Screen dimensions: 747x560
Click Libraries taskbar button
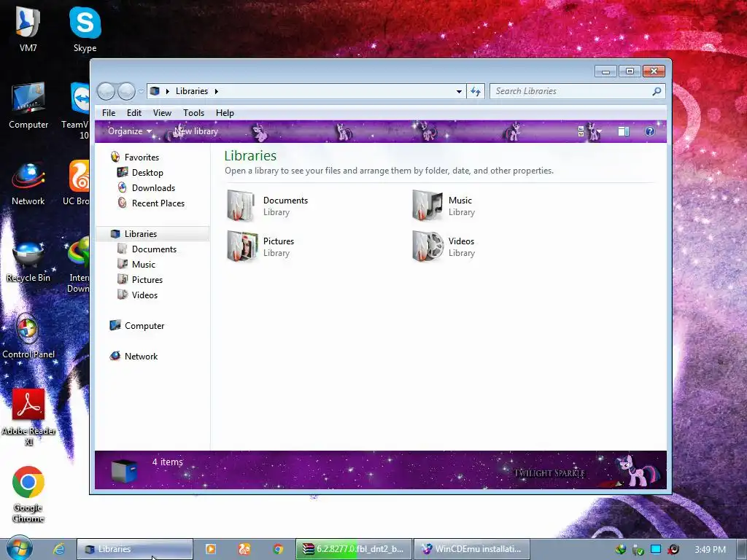[135, 549]
